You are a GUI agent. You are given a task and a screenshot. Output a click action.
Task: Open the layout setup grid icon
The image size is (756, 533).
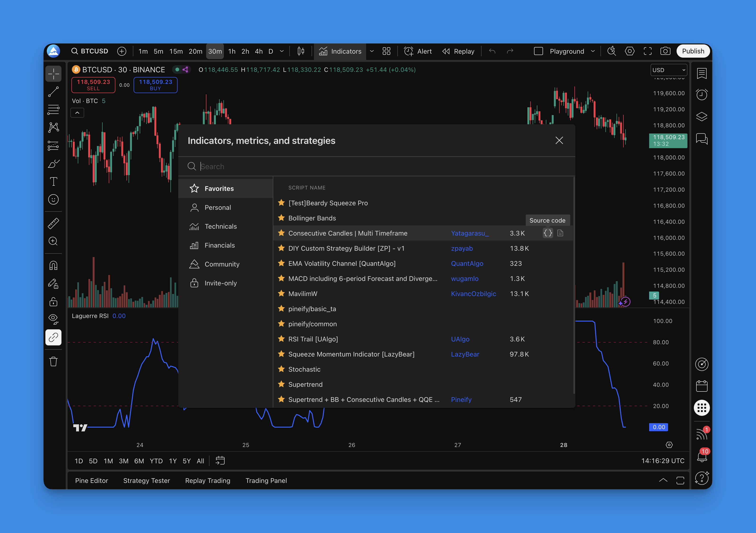click(387, 51)
